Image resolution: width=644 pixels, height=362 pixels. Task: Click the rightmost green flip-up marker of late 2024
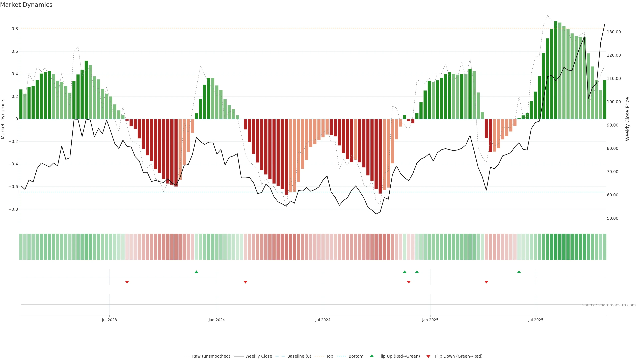coord(417,272)
